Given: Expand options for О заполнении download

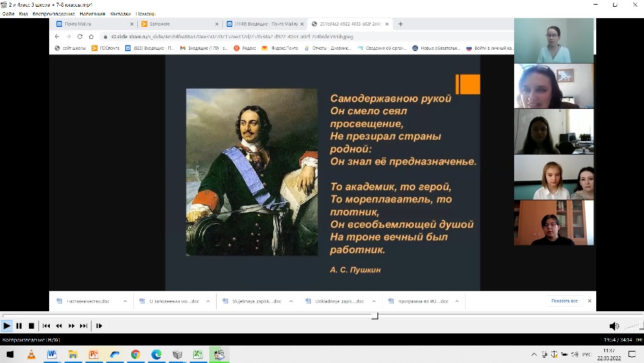Looking at the screenshot, I should (208, 301).
